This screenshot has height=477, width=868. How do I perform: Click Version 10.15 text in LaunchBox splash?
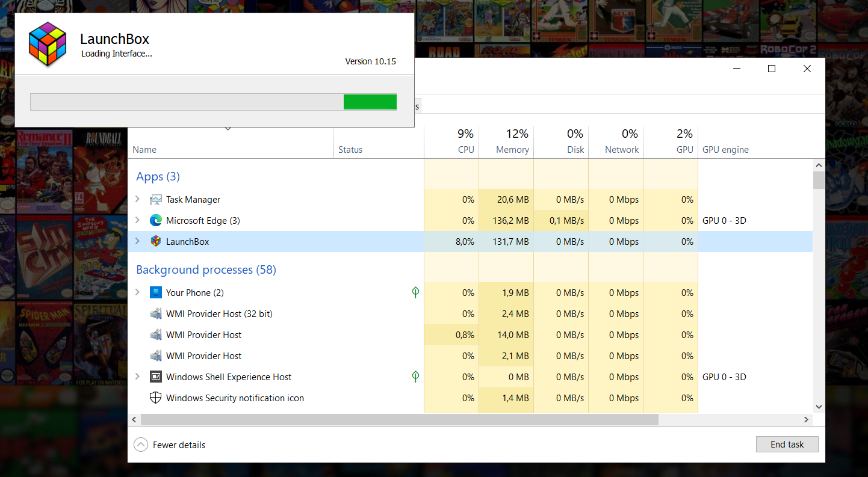point(371,61)
